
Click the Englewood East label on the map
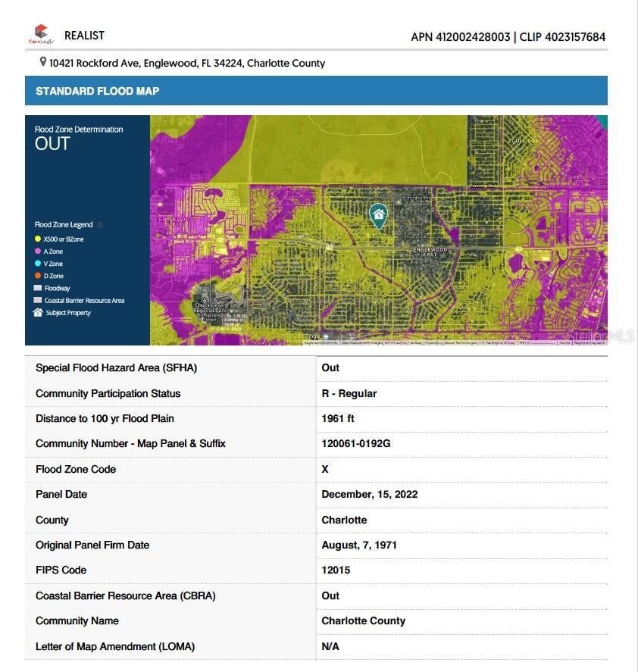click(x=430, y=250)
